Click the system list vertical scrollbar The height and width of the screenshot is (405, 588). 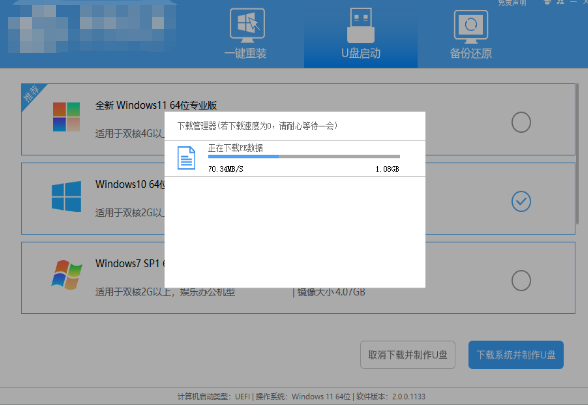pyautogui.click(x=578, y=154)
